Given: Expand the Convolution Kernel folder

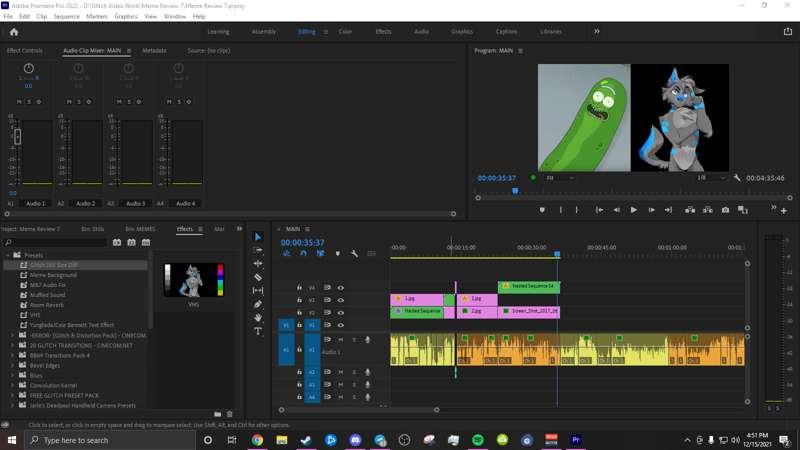Looking at the screenshot, I should point(12,385).
